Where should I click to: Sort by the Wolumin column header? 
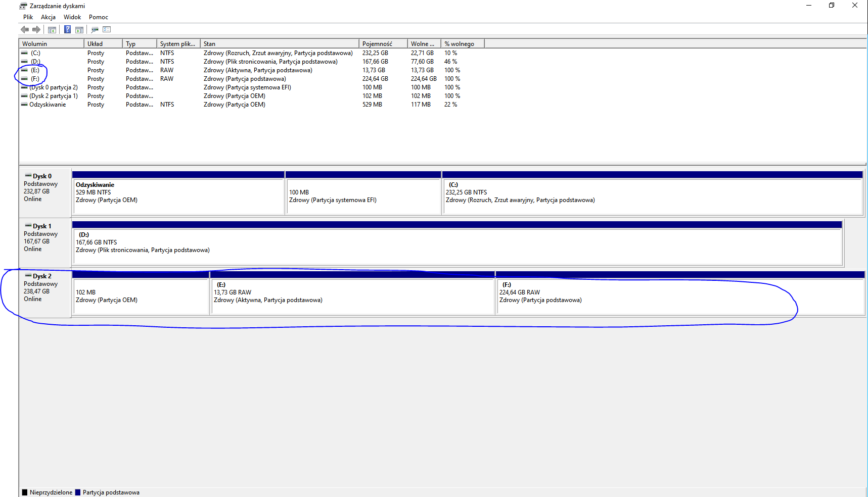pyautogui.click(x=52, y=44)
